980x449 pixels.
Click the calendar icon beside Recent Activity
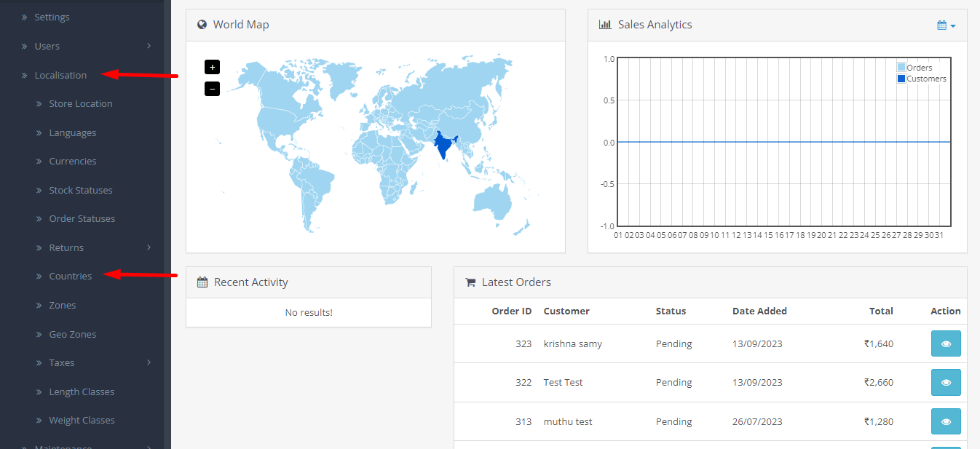[x=202, y=282]
